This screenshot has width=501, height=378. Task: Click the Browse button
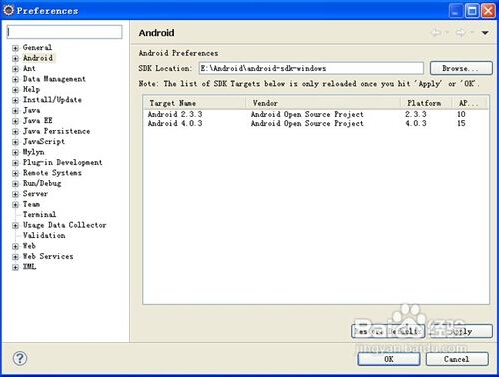[x=461, y=68]
